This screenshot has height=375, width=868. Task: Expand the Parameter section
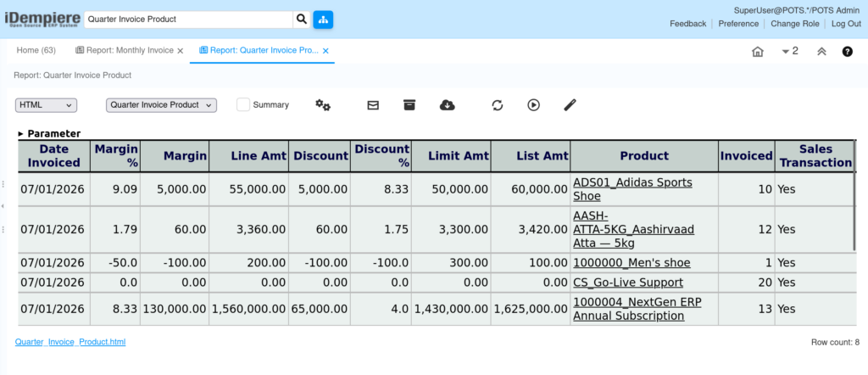49,133
